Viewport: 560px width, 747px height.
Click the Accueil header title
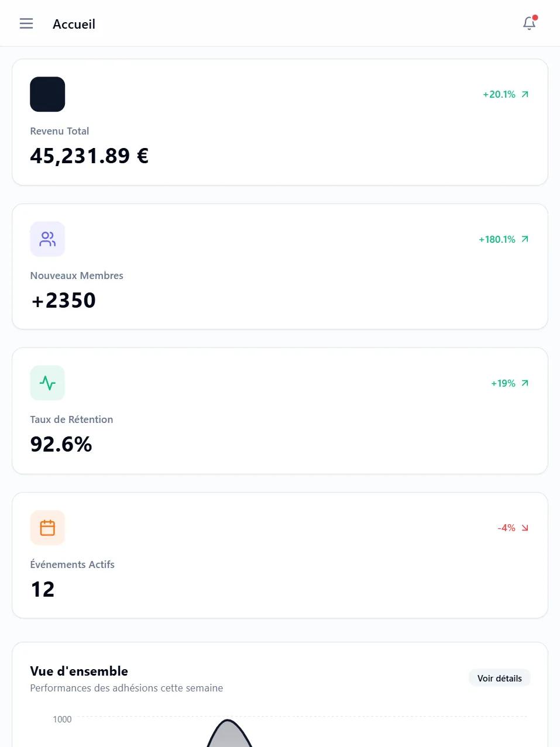click(x=74, y=24)
